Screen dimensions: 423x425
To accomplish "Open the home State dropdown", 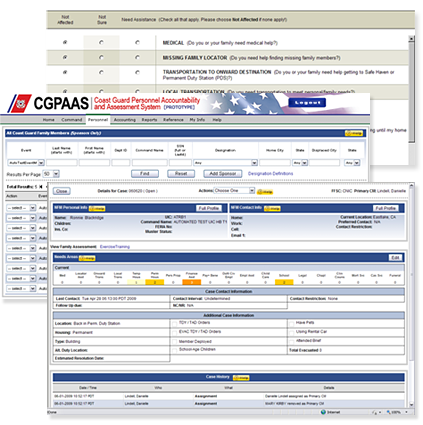I will 300,163.
